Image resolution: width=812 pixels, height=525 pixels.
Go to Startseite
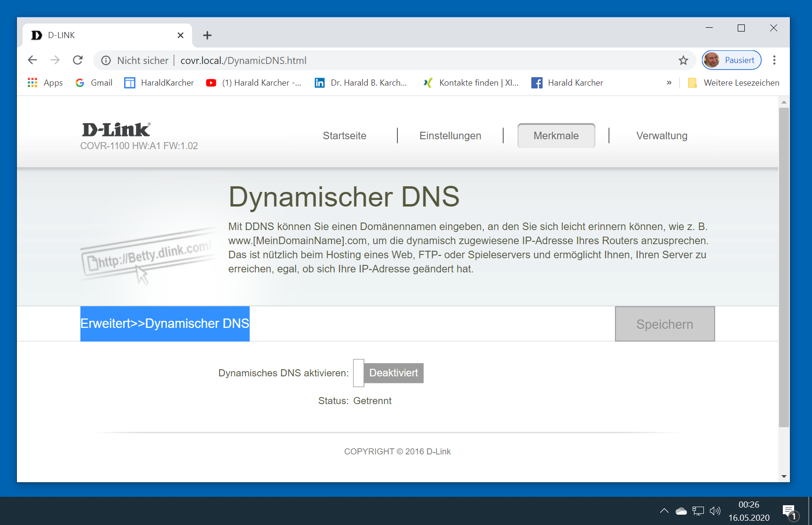(344, 136)
